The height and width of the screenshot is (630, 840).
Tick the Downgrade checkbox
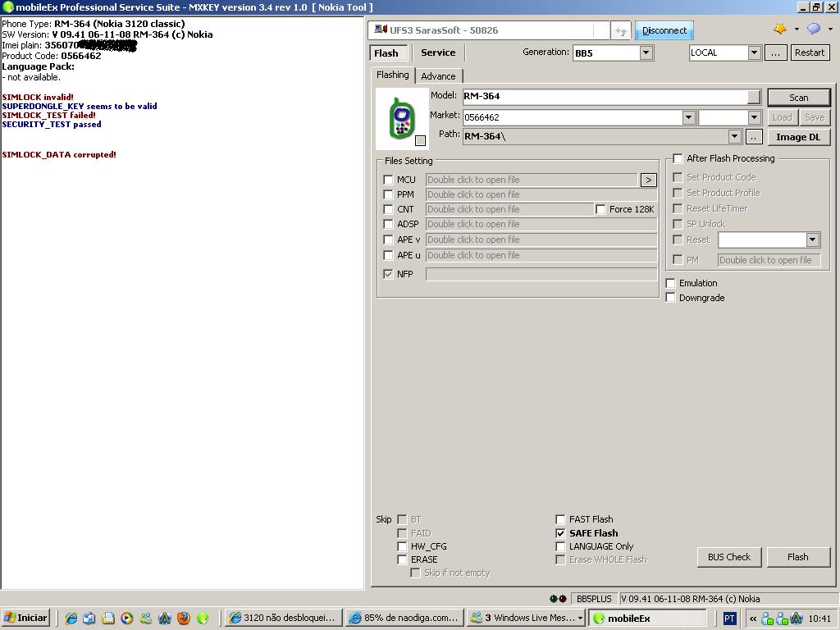670,298
